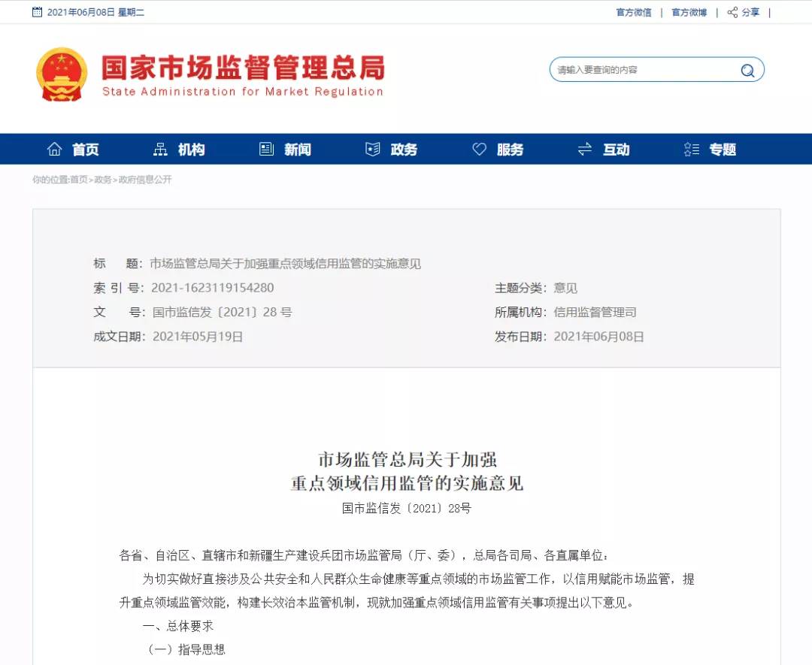Click 首页 in the breadcrumb trail
Screen dimensions: 812x665
tap(79, 180)
